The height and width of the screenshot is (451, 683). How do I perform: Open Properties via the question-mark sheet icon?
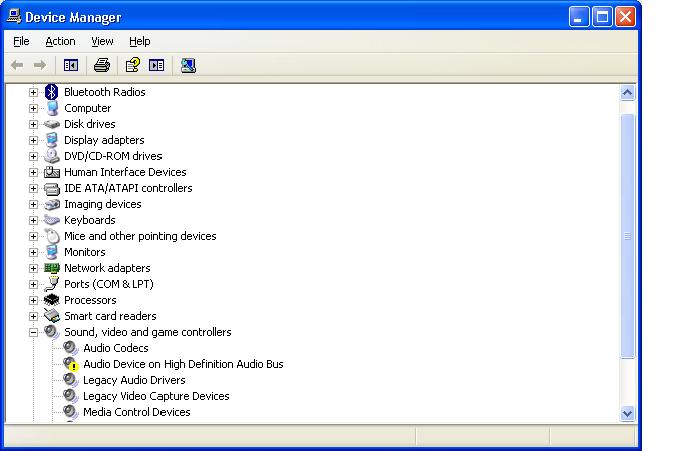pyautogui.click(x=132, y=65)
